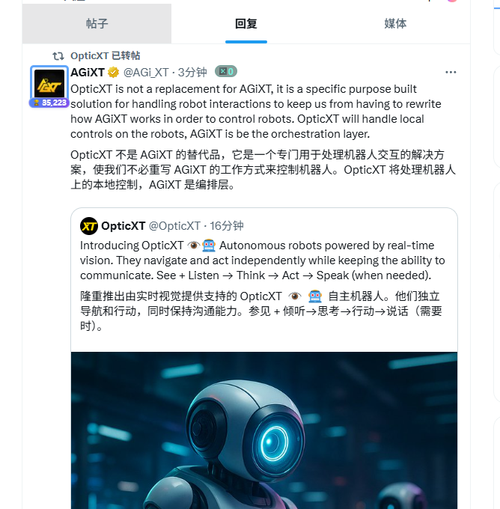Click the OpticXT 已转帖 repost label
The image size is (500, 509).
pos(105,56)
